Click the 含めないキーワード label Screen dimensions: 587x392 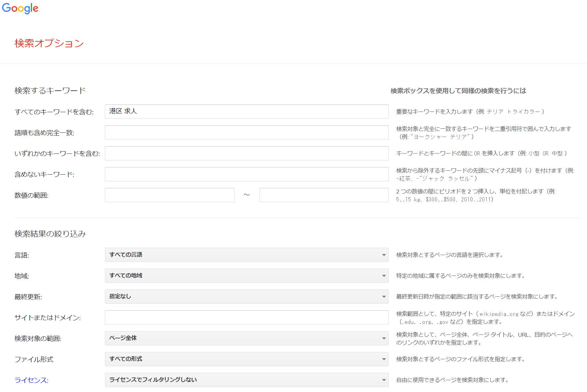(x=44, y=174)
